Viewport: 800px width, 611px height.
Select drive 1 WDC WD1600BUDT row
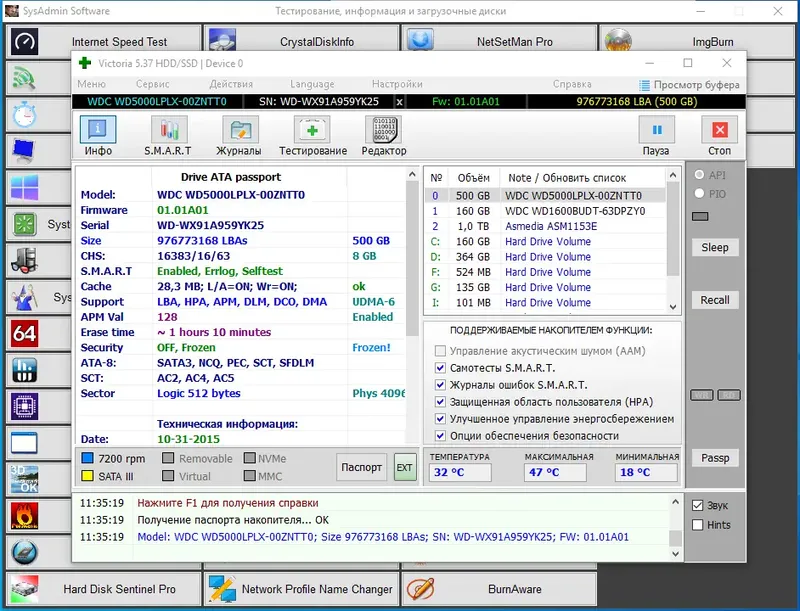click(x=545, y=211)
